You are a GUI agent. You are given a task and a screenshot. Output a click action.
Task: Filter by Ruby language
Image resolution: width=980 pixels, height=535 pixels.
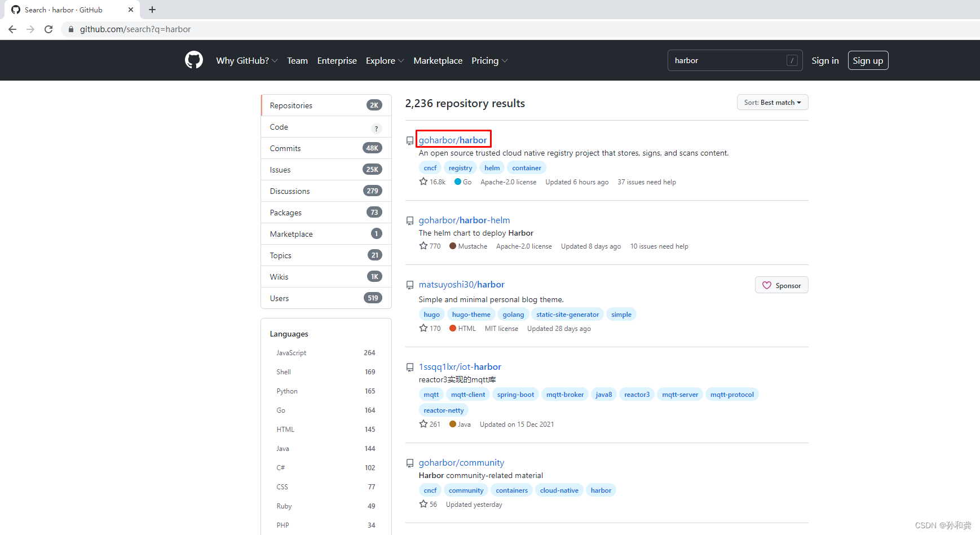(x=326, y=506)
